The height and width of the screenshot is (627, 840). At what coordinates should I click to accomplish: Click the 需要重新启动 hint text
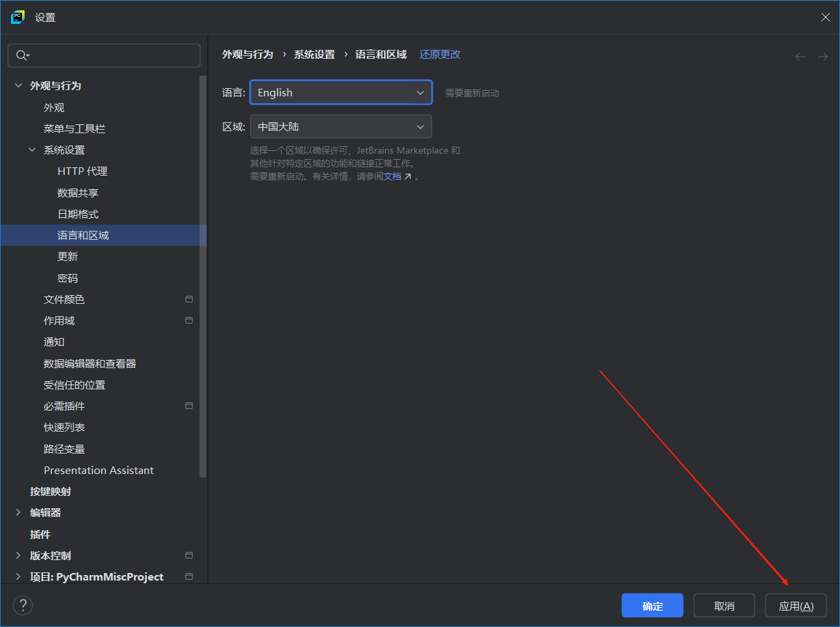click(472, 93)
